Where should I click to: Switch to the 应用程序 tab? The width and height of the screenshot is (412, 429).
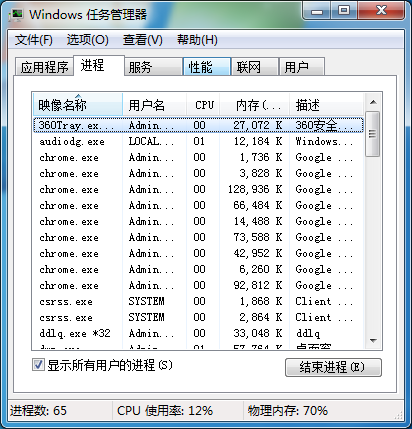point(44,67)
